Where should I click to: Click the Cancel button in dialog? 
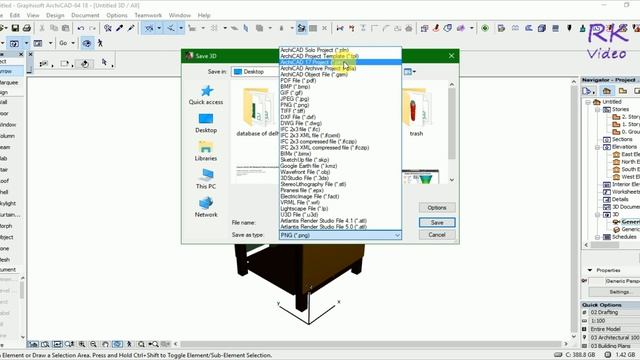(x=437, y=235)
